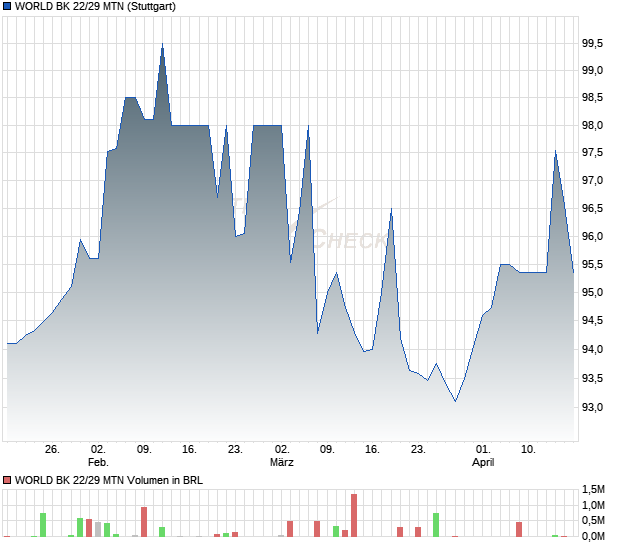620x546 pixels.
Task: Click the 97,5 price spike in mid-April
Action: point(556,151)
